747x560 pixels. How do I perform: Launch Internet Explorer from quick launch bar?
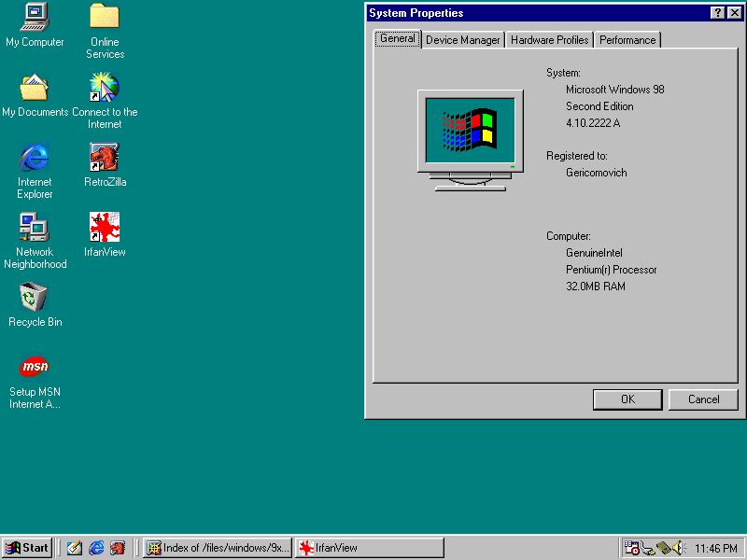coord(96,548)
